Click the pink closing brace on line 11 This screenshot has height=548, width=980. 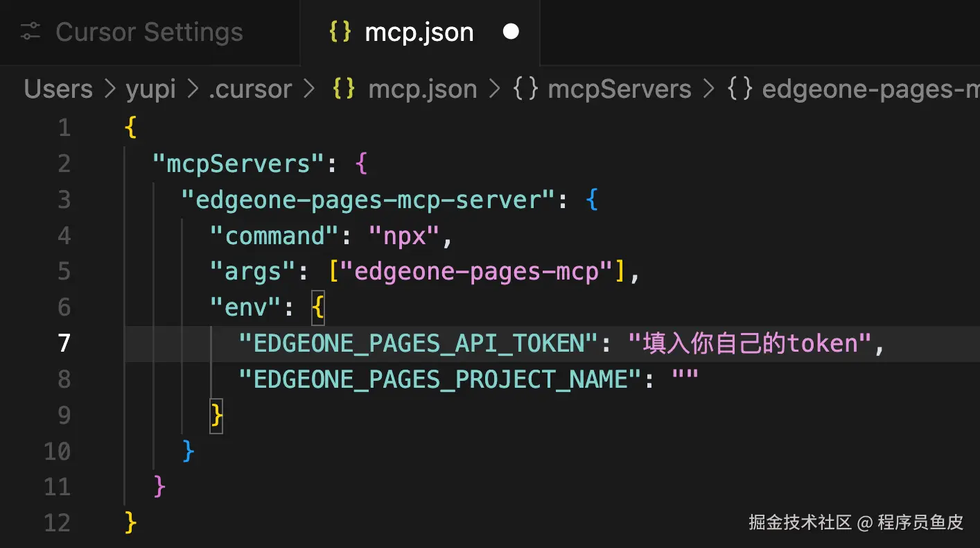click(159, 487)
